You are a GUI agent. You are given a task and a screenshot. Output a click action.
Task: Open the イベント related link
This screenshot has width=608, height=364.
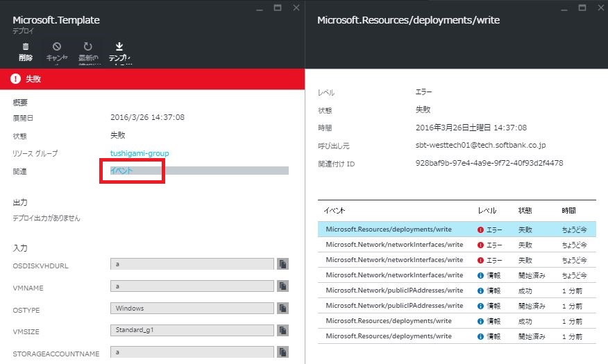pos(121,171)
